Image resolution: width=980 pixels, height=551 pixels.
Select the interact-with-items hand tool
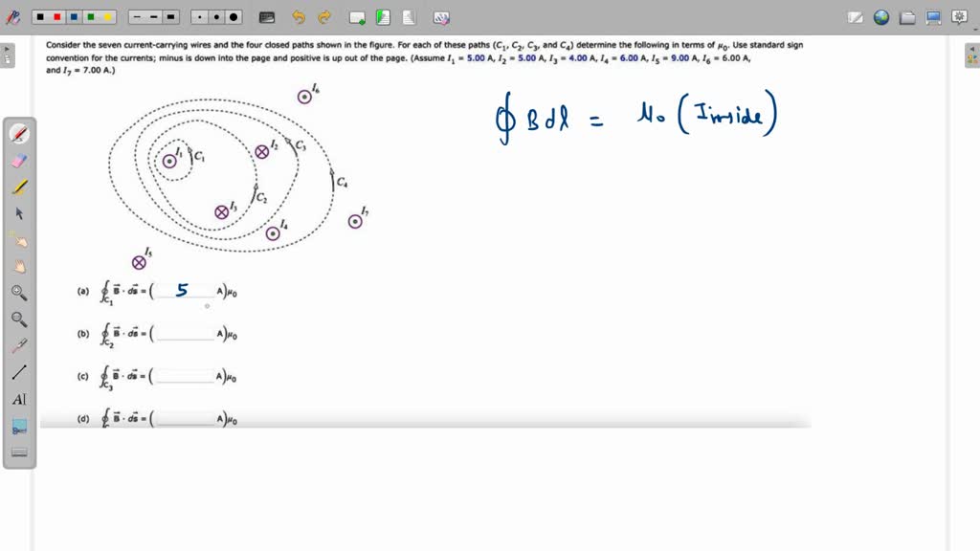point(19,240)
